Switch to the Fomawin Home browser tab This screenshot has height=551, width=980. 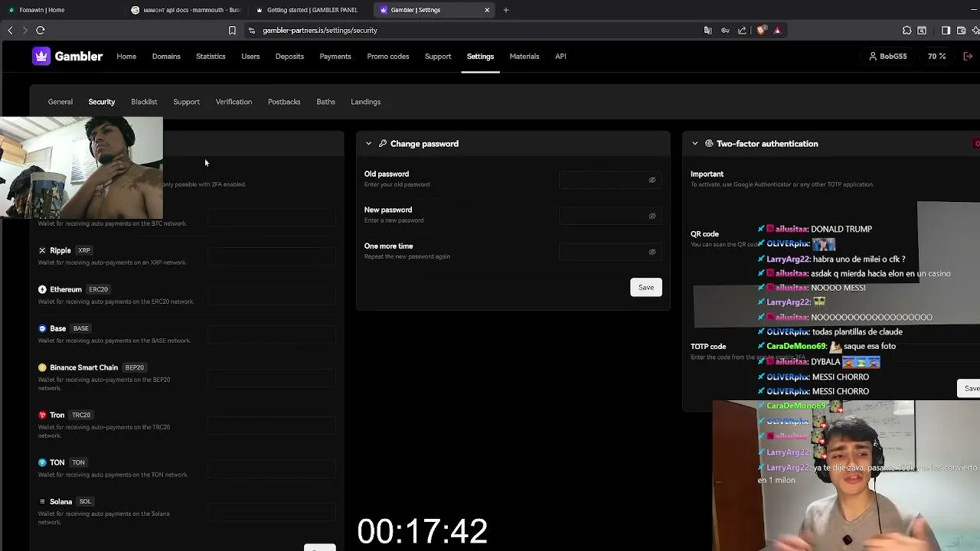point(61,10)
